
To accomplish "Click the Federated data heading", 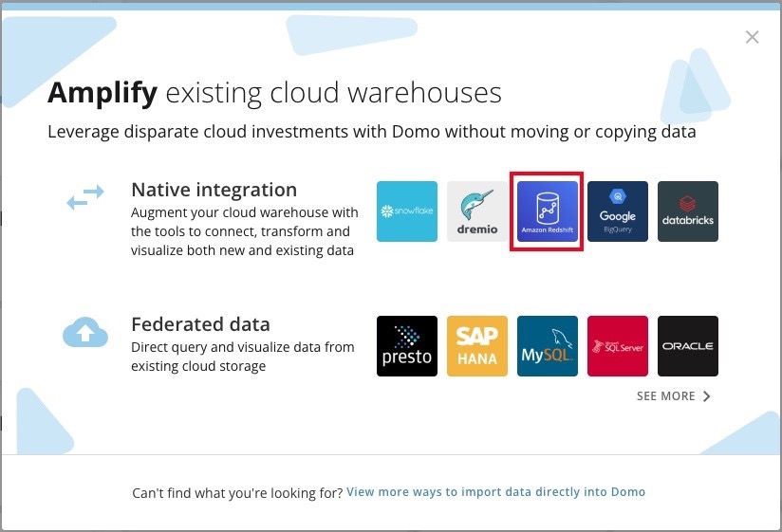I will pyautogui.click(x=200, y=324).
